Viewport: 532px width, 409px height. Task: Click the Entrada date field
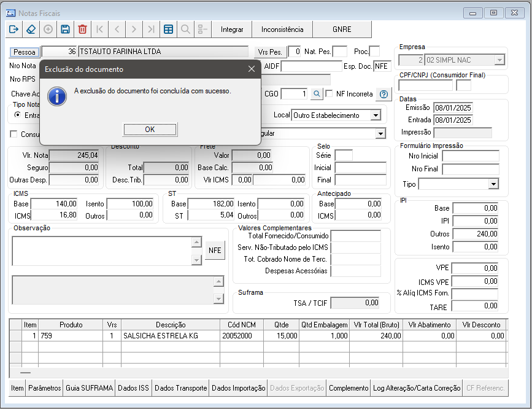[453, 120]
